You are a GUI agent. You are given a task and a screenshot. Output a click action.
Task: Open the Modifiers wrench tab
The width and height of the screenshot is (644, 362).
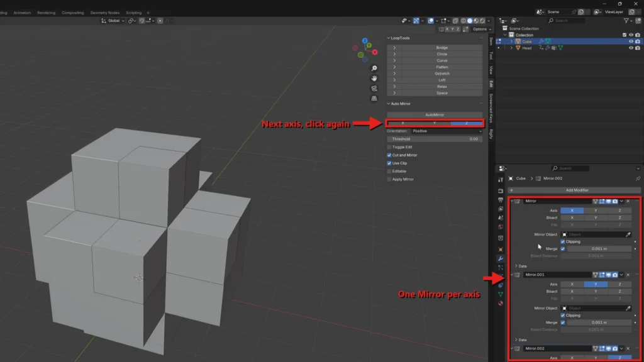pos(501,258)
